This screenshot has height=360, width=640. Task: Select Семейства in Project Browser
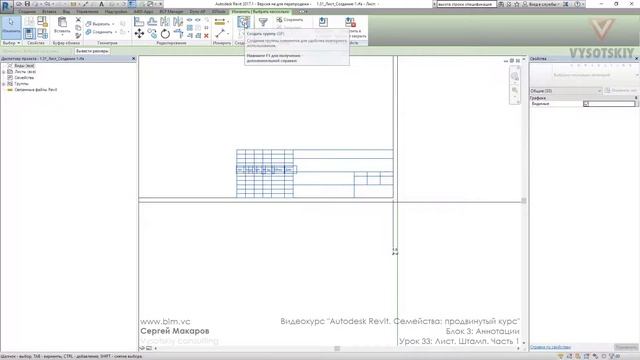(24, 78)
